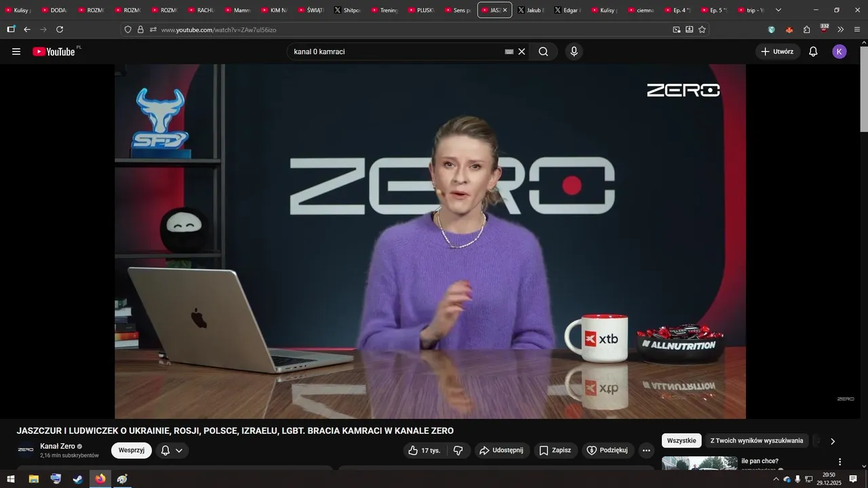Screen dimensions: 868x488
Task: Open the 'Kanał Zero' channel name link
Action: click(x=58, y=446)
